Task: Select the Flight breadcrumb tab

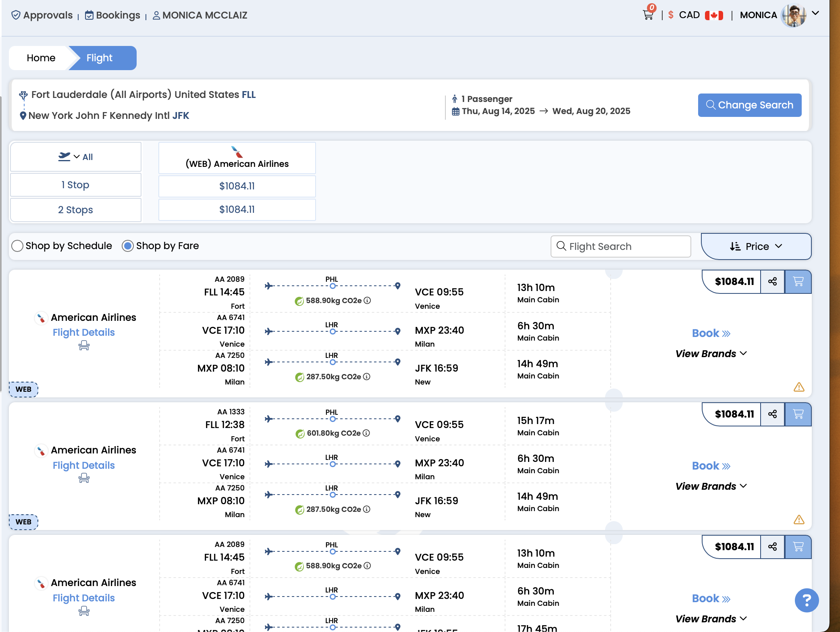Action: (x=100, y=58)
